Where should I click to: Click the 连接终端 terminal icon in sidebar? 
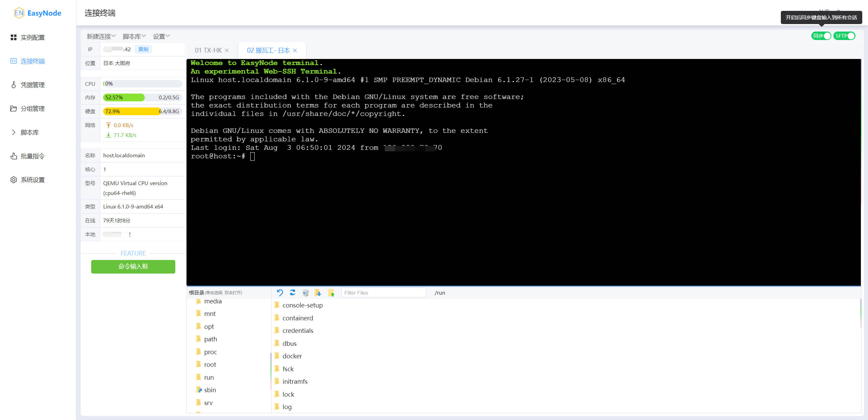point(14,61)
